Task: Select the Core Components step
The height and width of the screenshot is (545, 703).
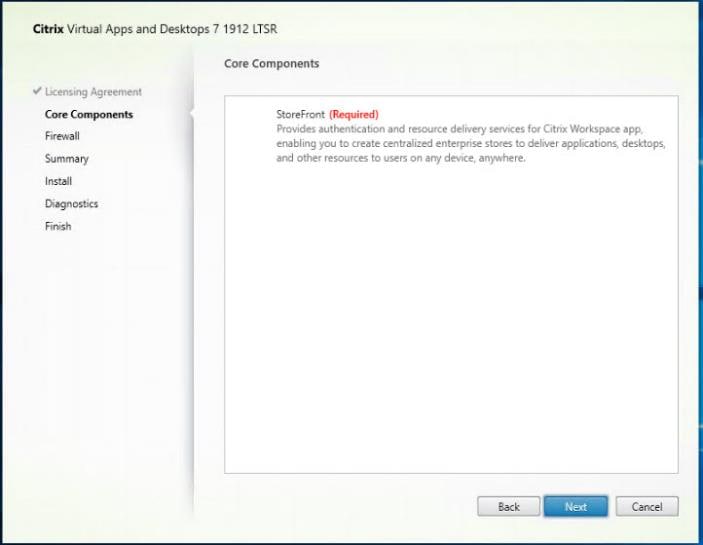Action: click(x=89, y=114)
